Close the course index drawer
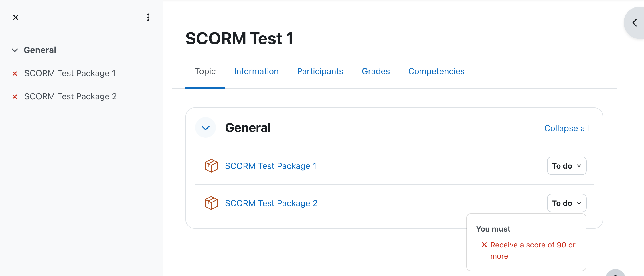The width and height of the screenshot is (644, 276). (x=16, y=17)
